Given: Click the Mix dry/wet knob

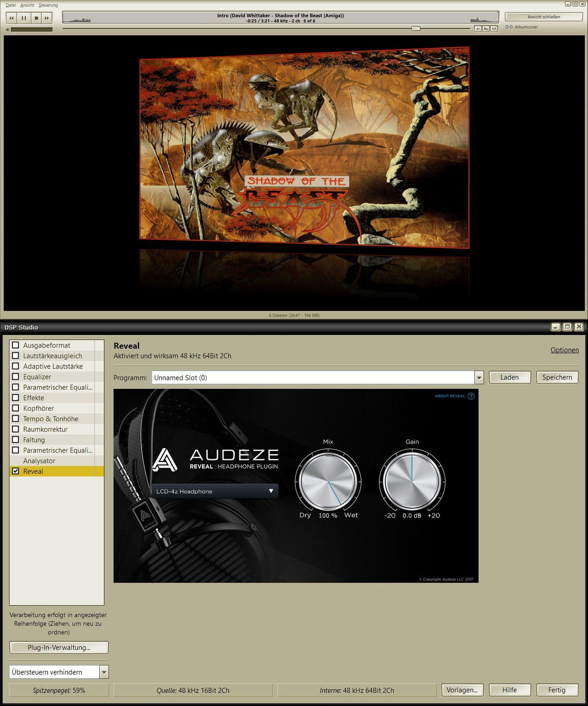Looking at the screenshot, I should point(328,481).
